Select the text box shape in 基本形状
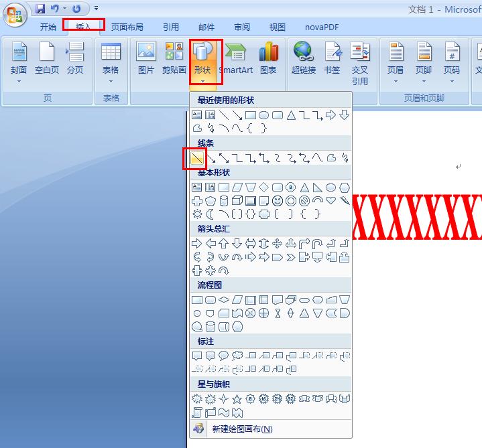The image size is (482, 448). 196,187
